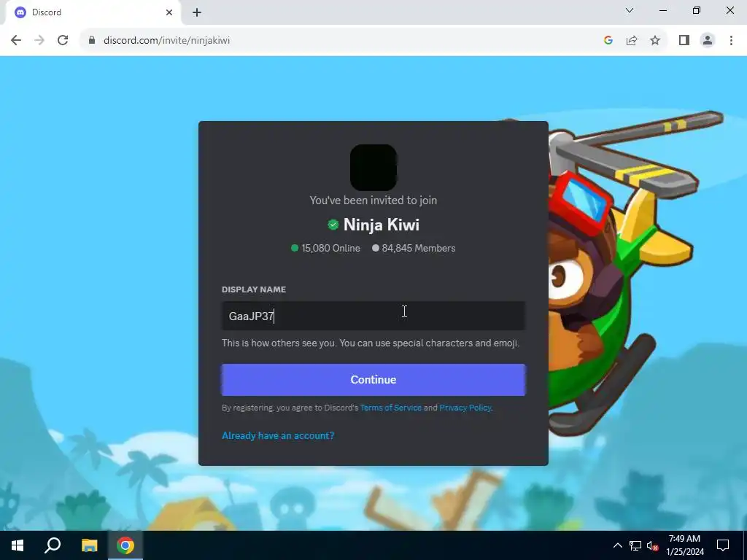The width and height of the screenshot is (747, 560).
Task: Click the browser forward arrow
Action: pyautogui.click(x=39, y=41)
